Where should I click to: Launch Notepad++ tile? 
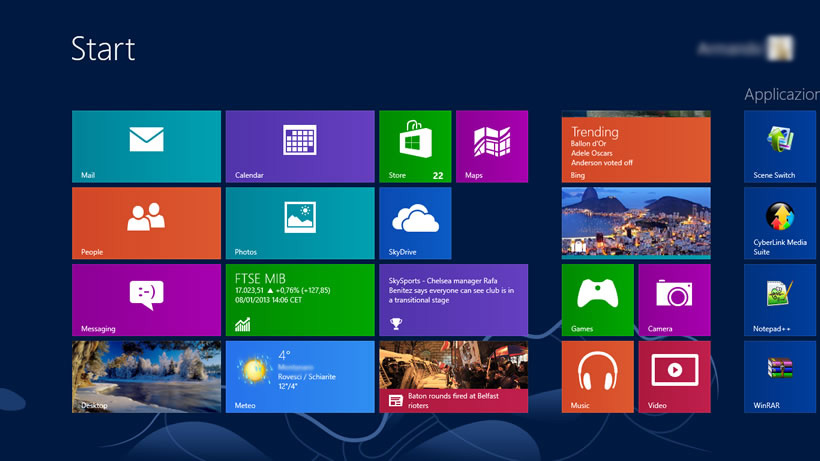pyautogui.click(x=780, y=300)
